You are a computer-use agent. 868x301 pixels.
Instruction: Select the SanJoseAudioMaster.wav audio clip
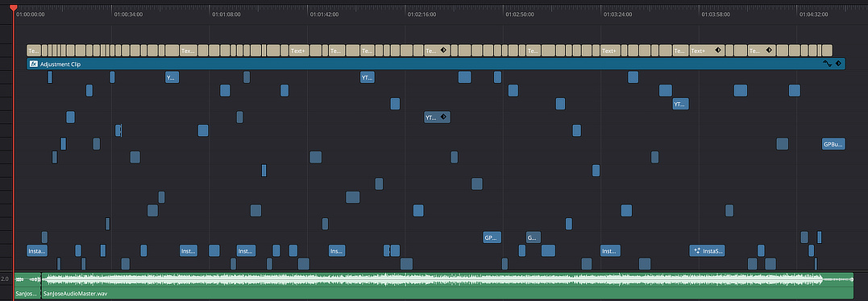[448, 286]
